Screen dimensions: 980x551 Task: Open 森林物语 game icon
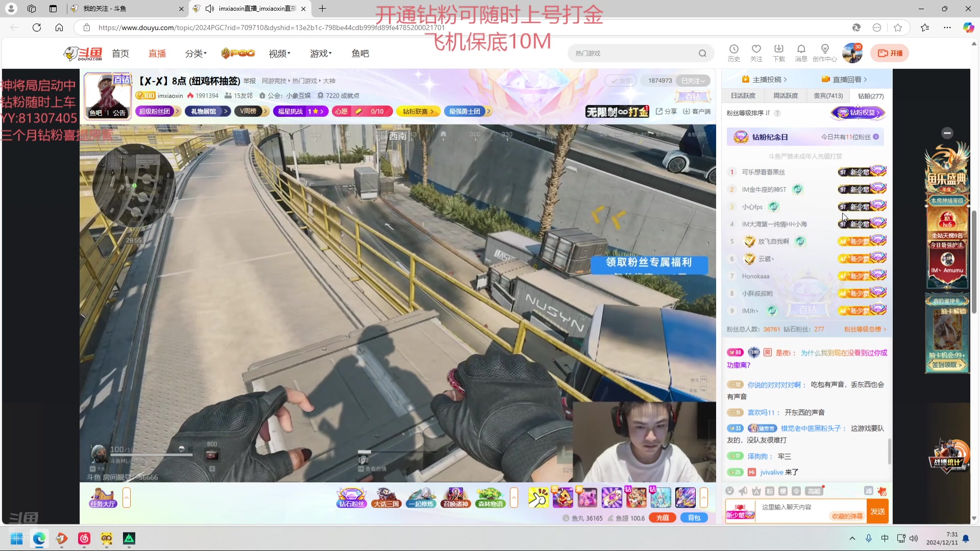click(491, 498)
